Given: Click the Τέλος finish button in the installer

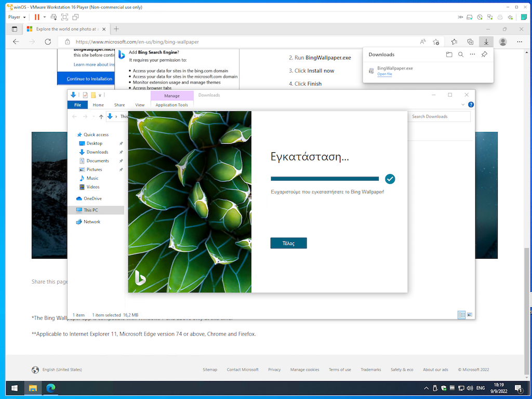Looking at the screenshot, I should click(x=288, y=243).
